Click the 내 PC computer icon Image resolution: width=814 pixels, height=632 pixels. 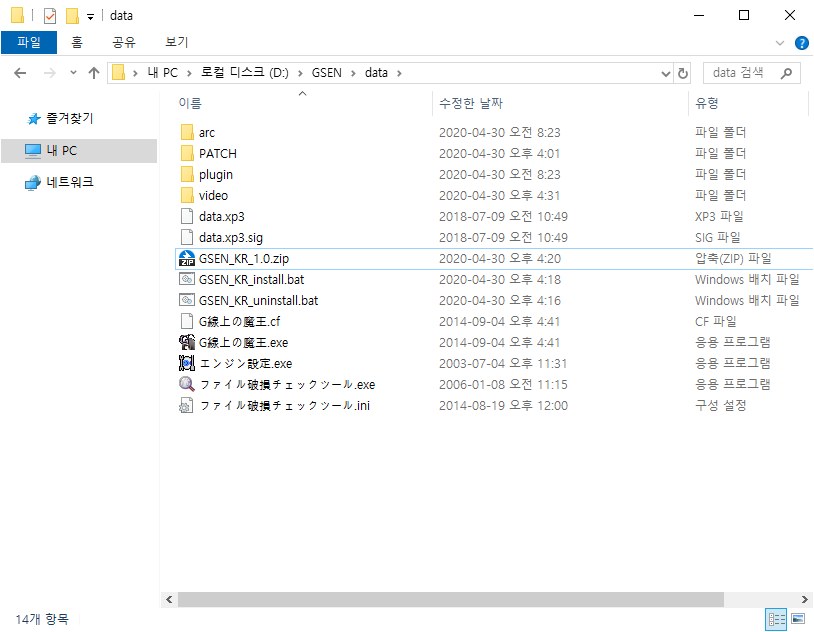click(x=33, y=151)
